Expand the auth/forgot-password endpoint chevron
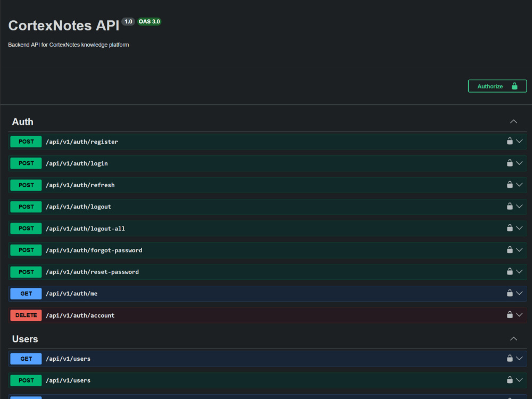Image resolution: width=532 pixels, height=399 pixels. tap(519, 250)
